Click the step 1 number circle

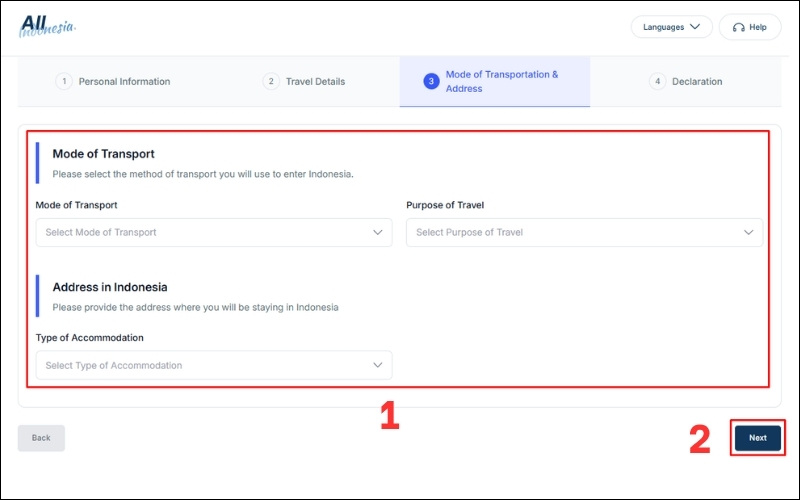[64, 81]
